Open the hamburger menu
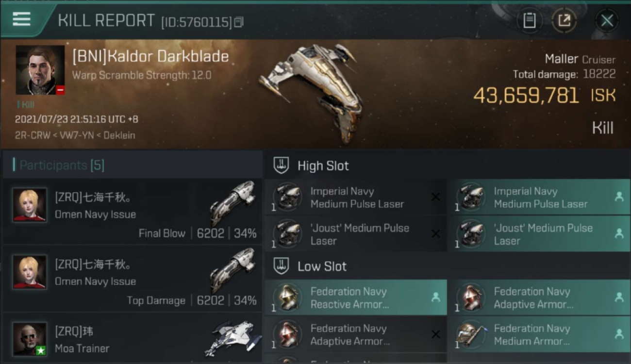 coord(21,19)
